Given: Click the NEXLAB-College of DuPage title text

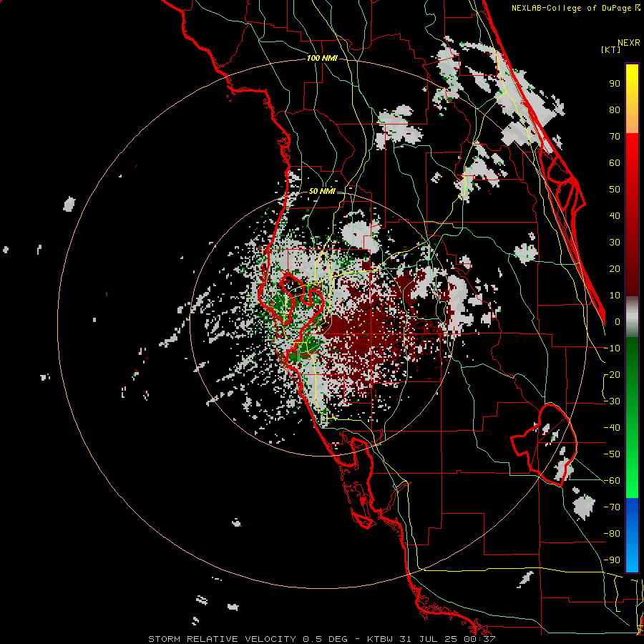Looking at the screenshot, I should 571,8.
